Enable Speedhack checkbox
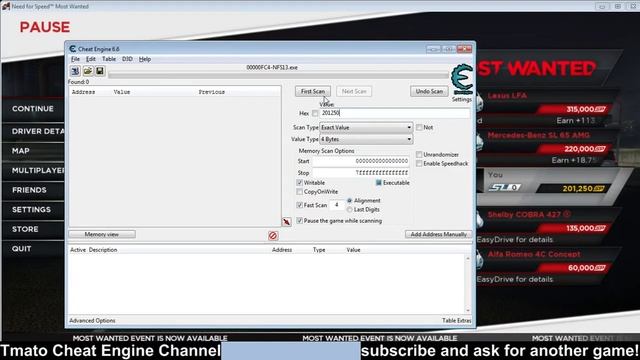Viewport: 640px width, 360px height. point(419,164)
